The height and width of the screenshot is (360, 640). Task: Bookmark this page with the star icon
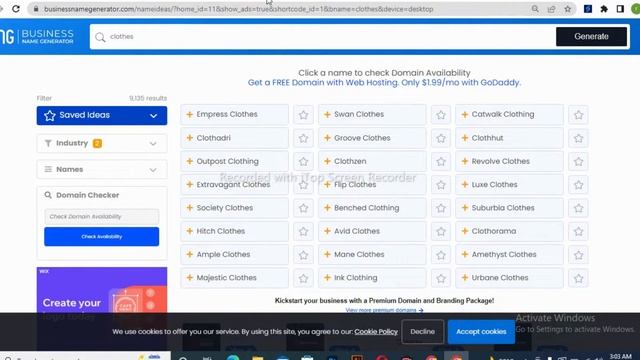pyautogui.click(x=568, y=9)
